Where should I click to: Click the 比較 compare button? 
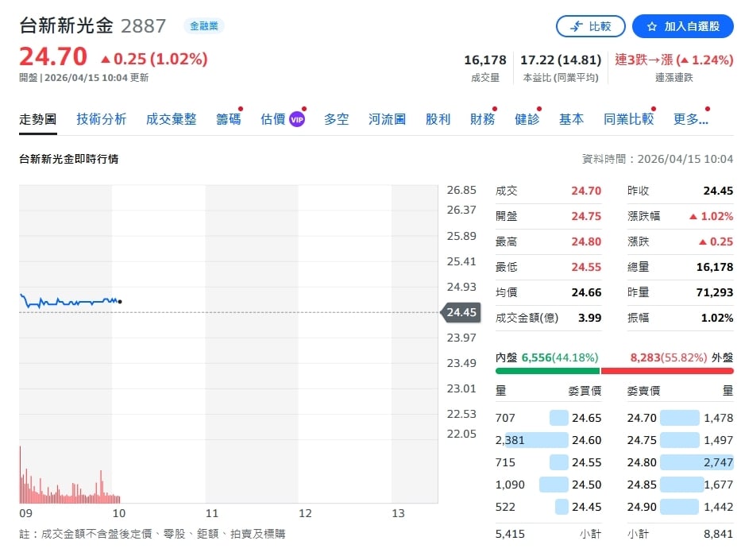pyautogui.click(x=590, y=26)
